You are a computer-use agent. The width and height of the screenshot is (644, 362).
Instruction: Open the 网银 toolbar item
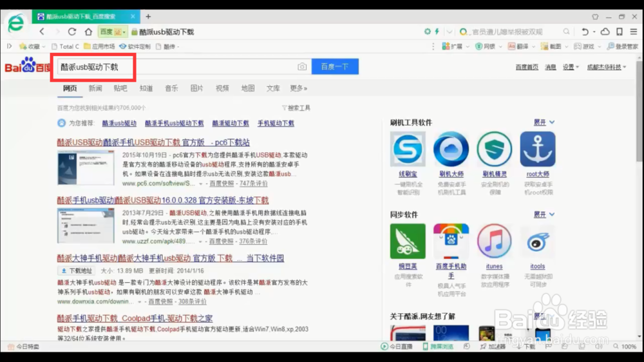(488, 46)
